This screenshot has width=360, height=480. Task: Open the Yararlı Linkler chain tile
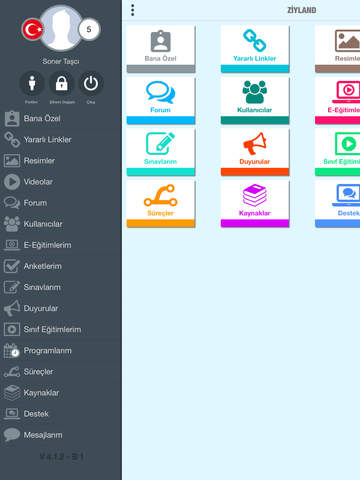pyautogui.click(x=255, y=49)
